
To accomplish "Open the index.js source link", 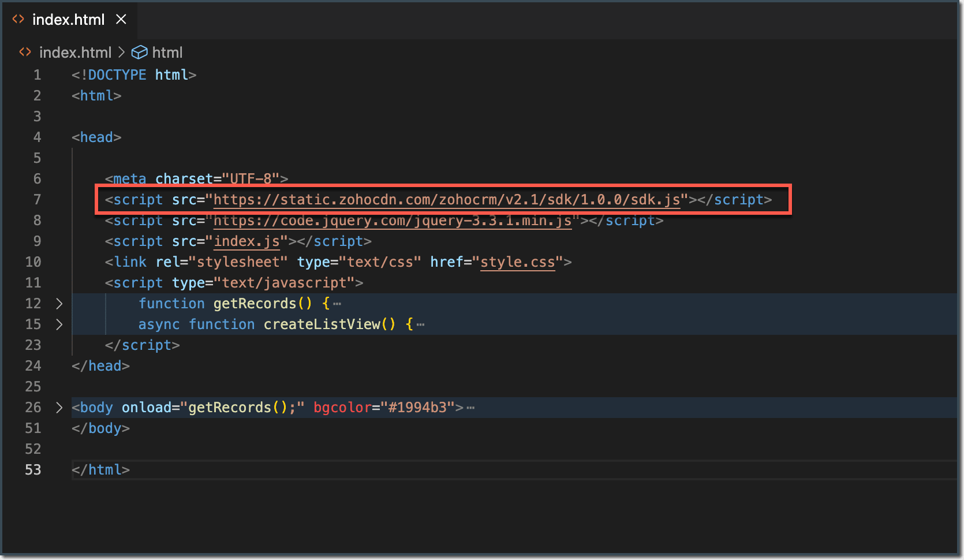I will tap(246, 241).
